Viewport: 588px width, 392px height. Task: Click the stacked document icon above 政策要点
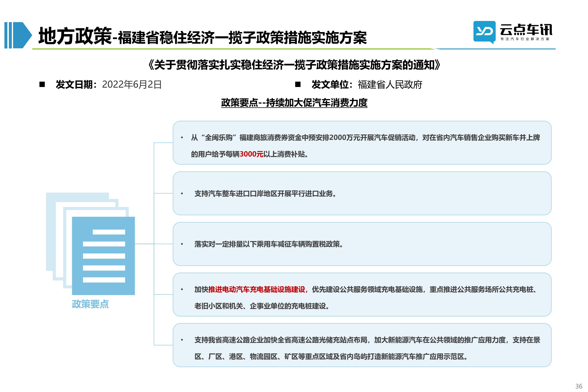click(90, 243)
